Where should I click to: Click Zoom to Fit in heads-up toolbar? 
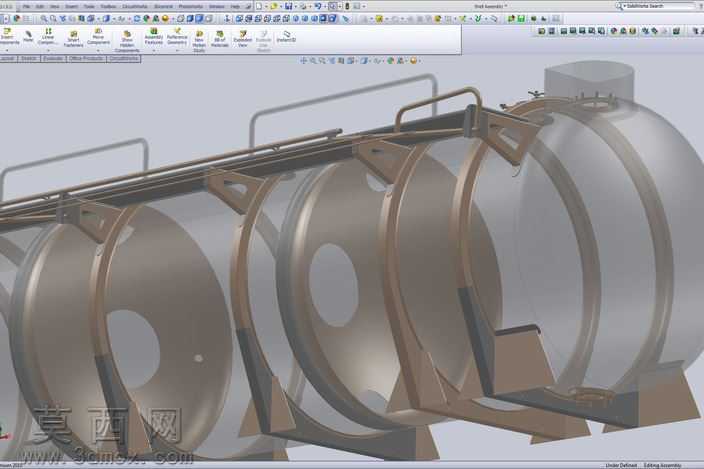click(x=313, y=61)
